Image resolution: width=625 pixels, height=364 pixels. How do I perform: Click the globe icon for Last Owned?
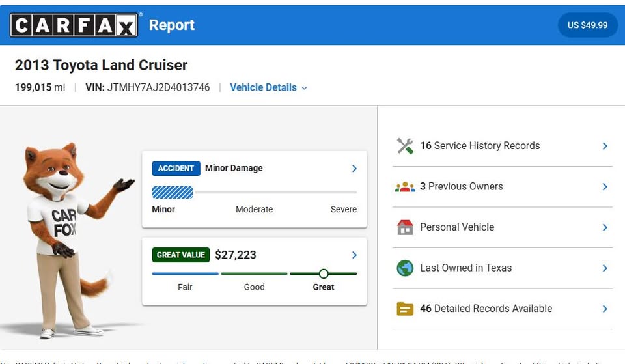[405, 268]
